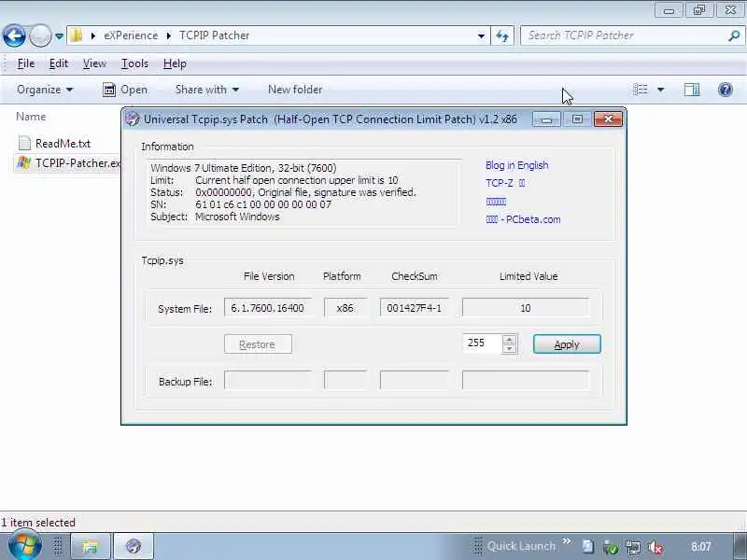Click the document tray icon beside Quick Launch
Image resolution: width=747 pixels, height=560 pixels.
588,547
